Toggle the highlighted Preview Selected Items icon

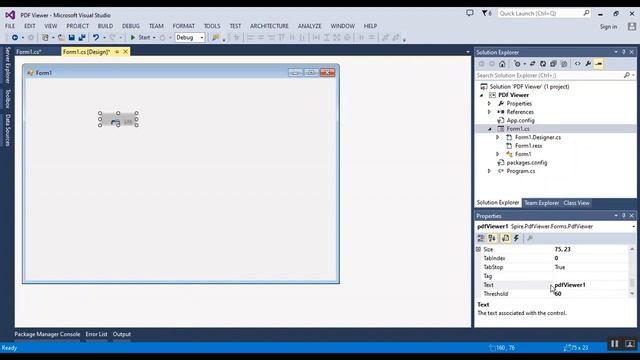[599, 64]
